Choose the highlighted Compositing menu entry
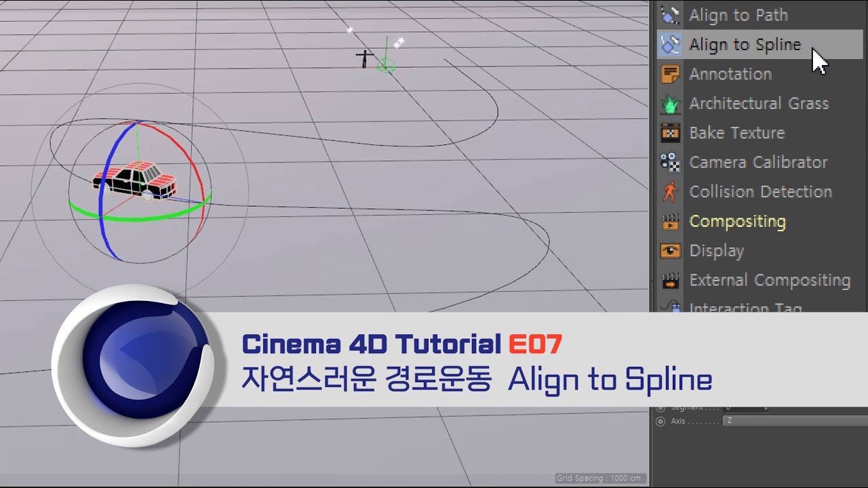Screen dimensions: 868x488 click(x=737, y=222)
